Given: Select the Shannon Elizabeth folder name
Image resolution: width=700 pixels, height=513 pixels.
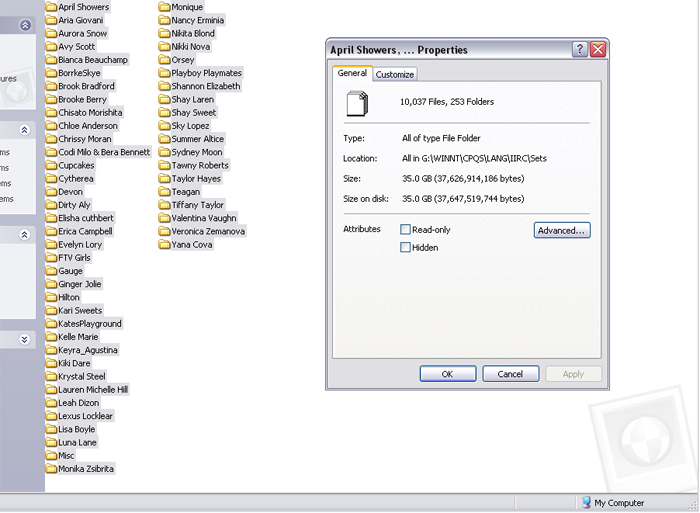Looking at the screenshot, I should [x=206, y=86].
